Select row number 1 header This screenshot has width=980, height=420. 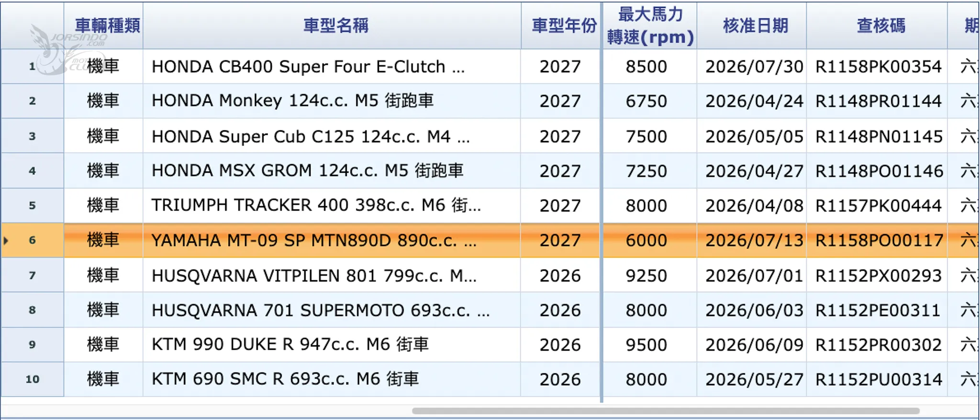[x=32, y=66]
